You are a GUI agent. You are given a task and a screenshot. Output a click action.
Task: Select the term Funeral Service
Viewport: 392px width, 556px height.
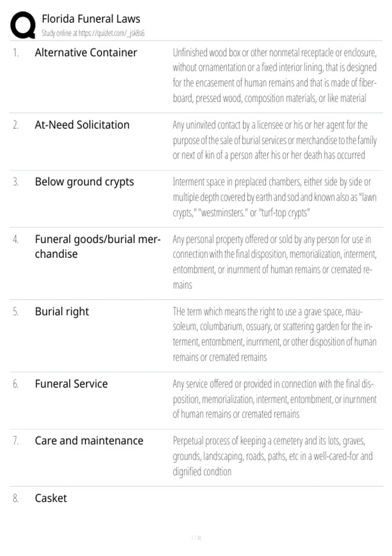[x=71, y=384]
